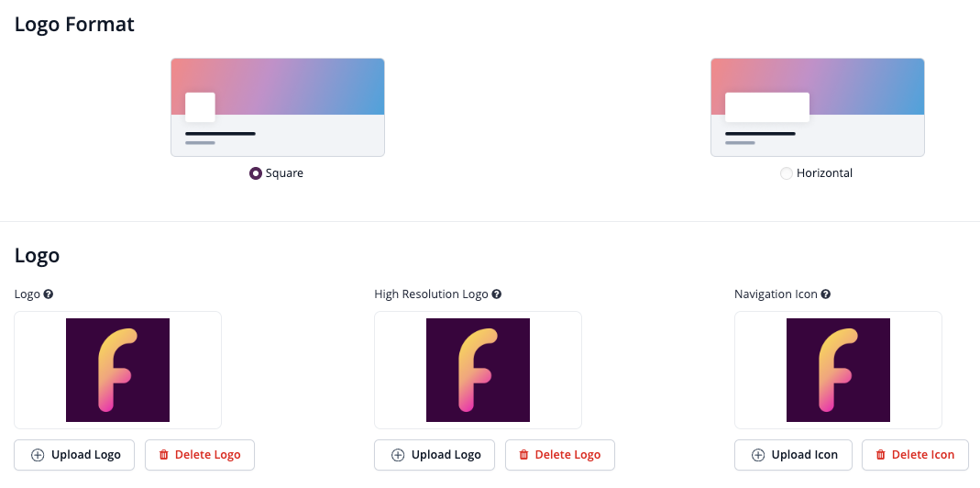Click plus icon in Upload Icon button
Viewport: 980px width, 488px height.
tap(757, 455)
